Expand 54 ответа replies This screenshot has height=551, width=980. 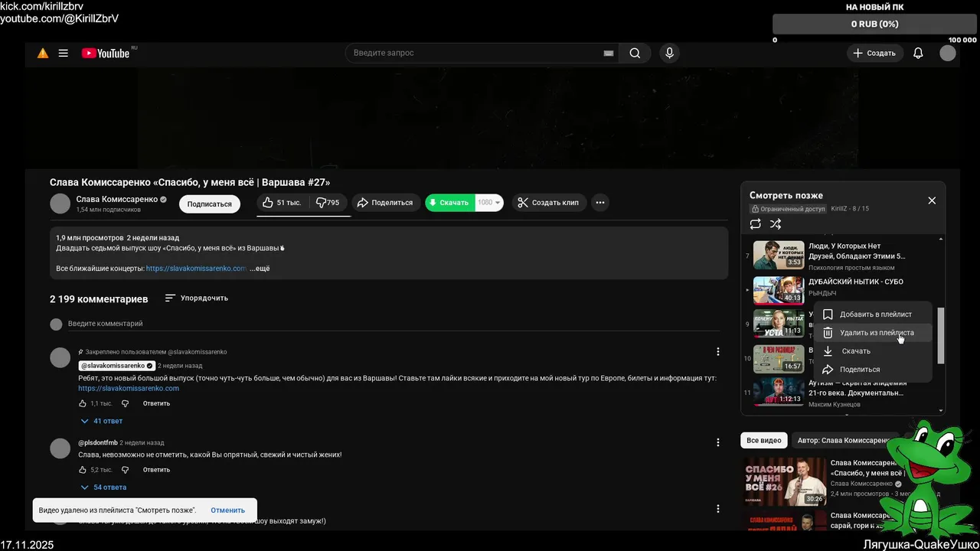pyautogui.click(x=103, y=487)
